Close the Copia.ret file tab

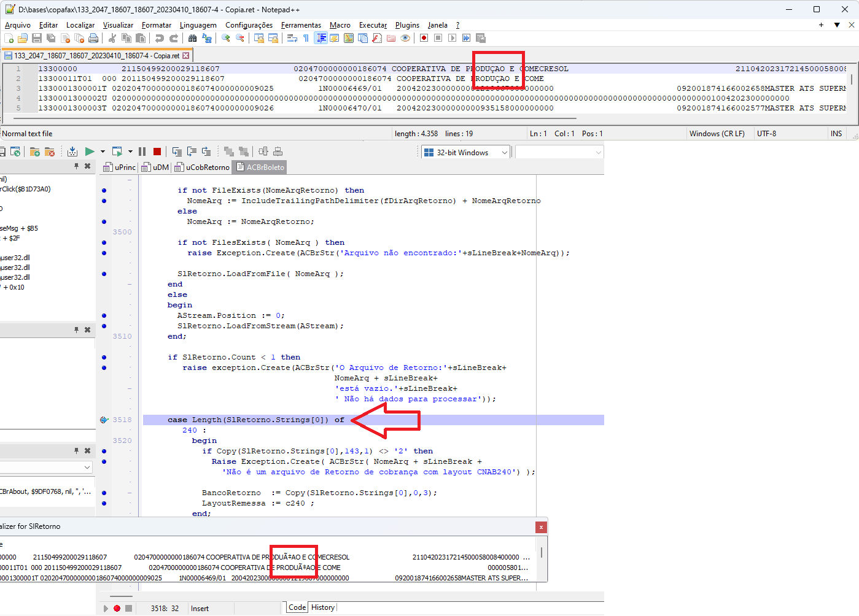[x=186, y=55]
